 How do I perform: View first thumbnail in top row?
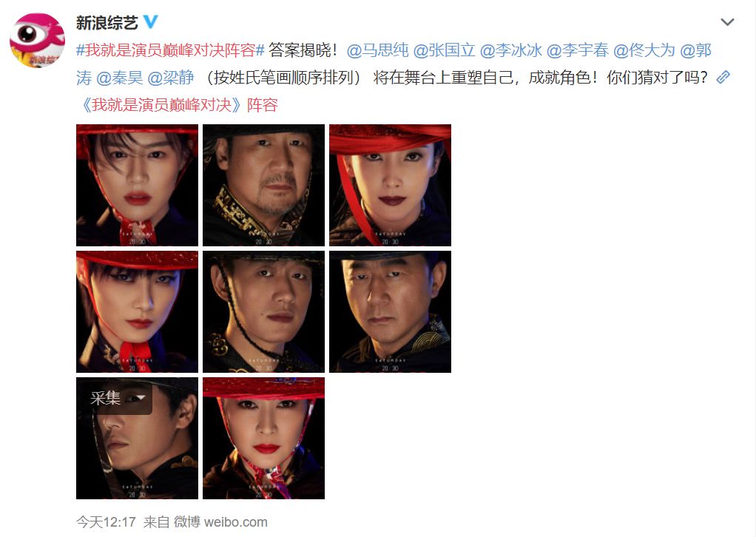(x=137, y=185)
